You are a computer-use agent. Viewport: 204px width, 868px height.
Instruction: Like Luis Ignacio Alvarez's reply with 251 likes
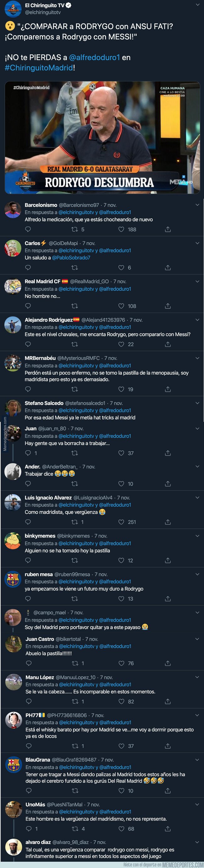click(x=121, y=522)
